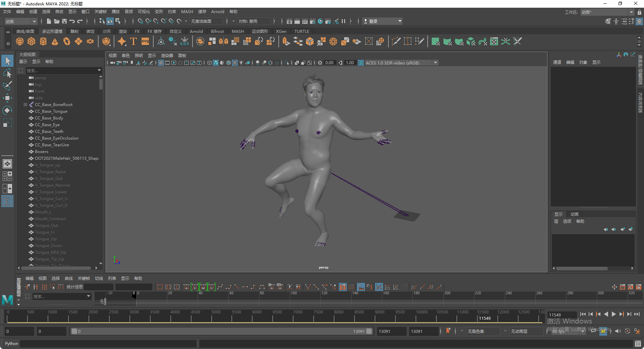Switch to the 多边形建模 shelf tab
644x349 pixels.
(52, 31)
